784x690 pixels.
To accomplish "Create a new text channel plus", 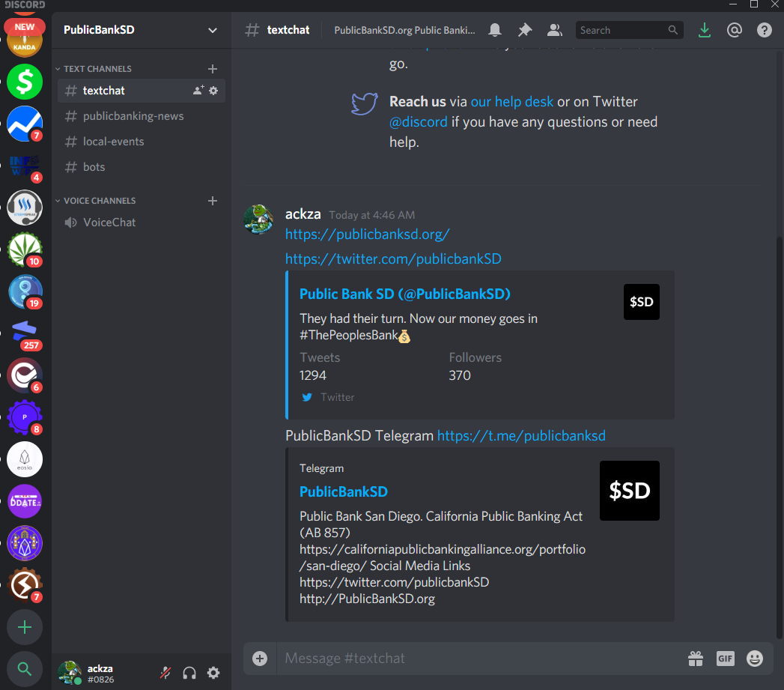I will tap(213, 68).
